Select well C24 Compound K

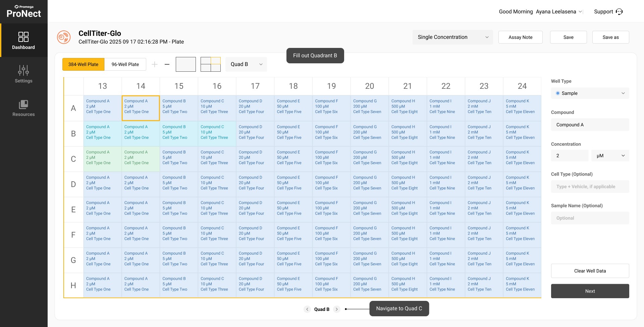(522, 159)
